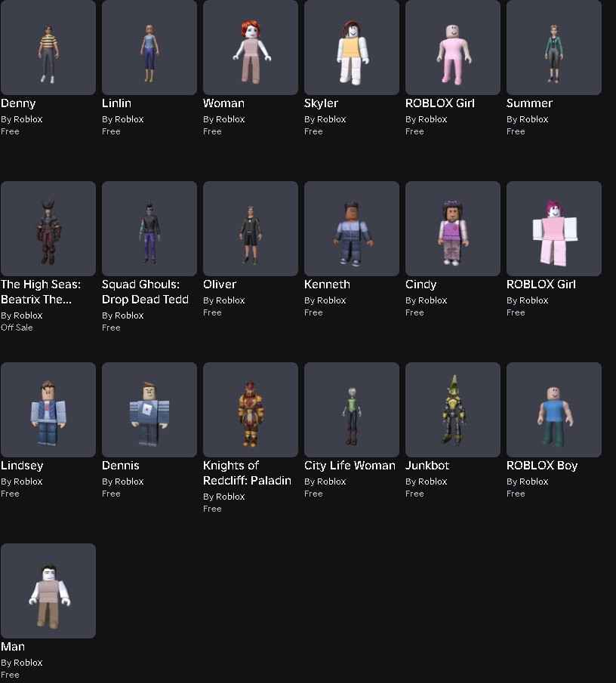Screen dimensions: 616x683
Task: Open the Oliver avatar thumbnail
Action: pos(251,229)
